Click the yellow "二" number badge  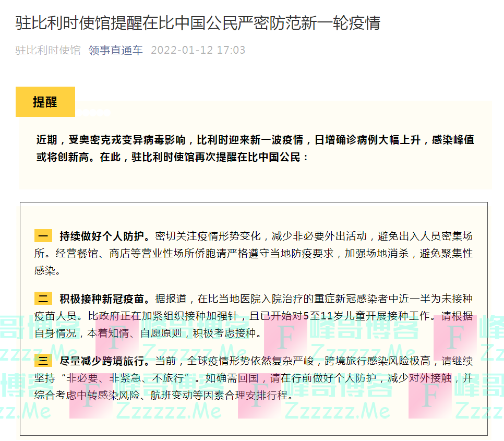43,299
